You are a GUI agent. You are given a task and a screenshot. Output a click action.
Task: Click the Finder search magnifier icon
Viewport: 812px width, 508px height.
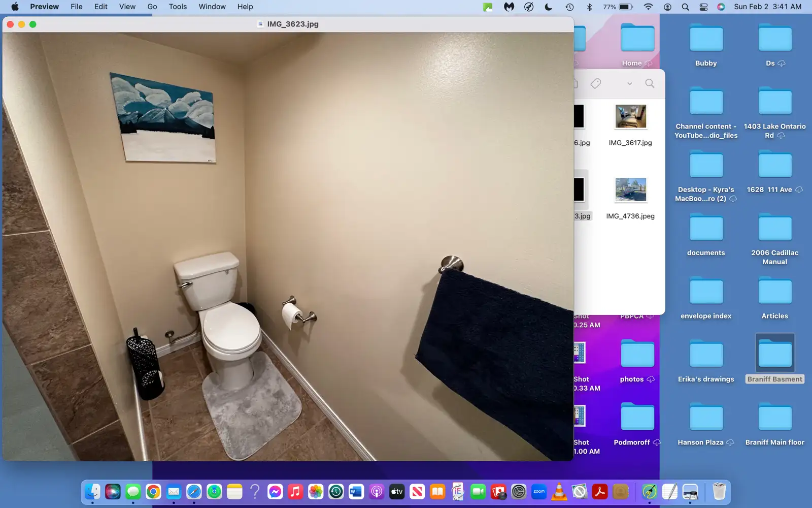point(650,83)
